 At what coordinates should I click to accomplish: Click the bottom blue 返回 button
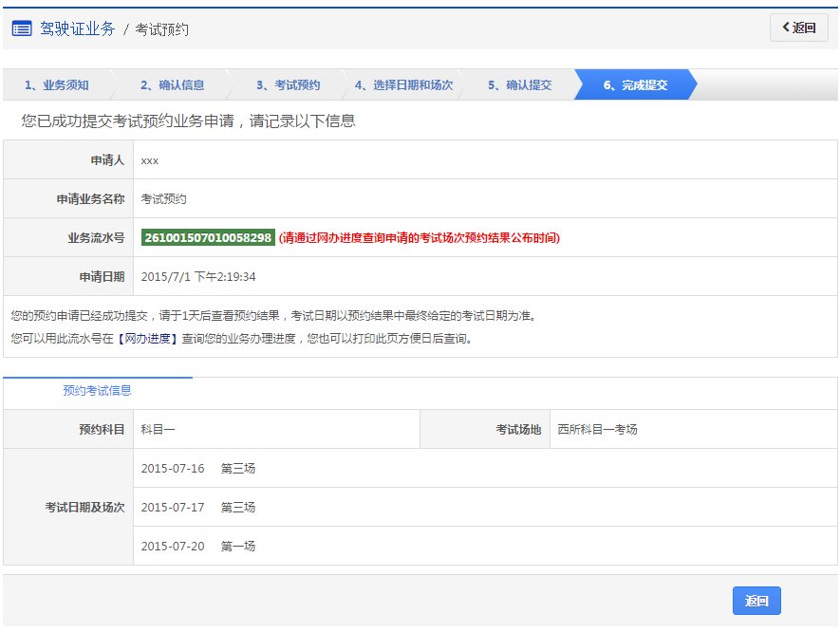[756, 600]
